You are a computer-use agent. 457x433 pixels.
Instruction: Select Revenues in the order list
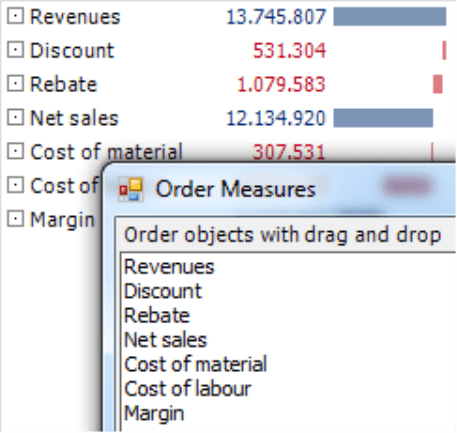[169, 267]
